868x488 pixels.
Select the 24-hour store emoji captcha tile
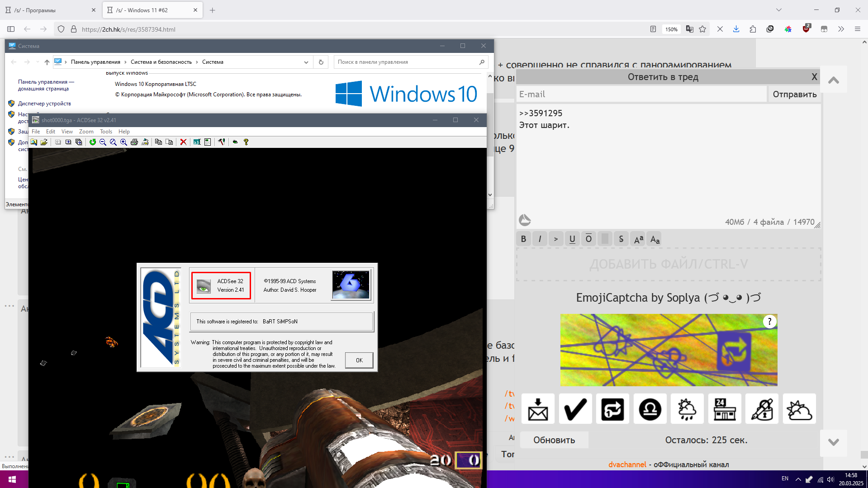click(725, 409)
